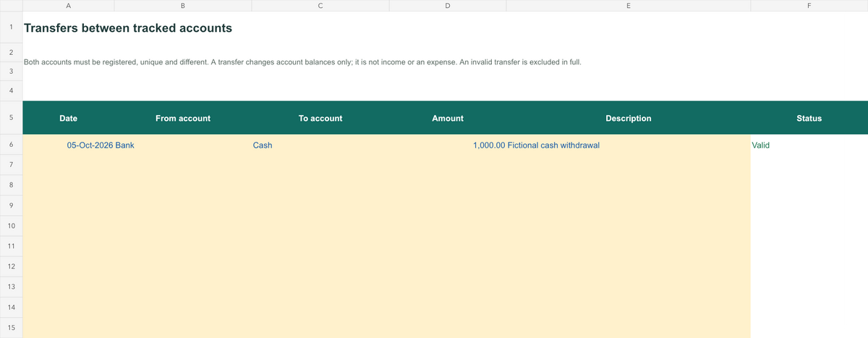Select row 5 header
The width and height of the screenshot is (868, 338).
[11, 118]
